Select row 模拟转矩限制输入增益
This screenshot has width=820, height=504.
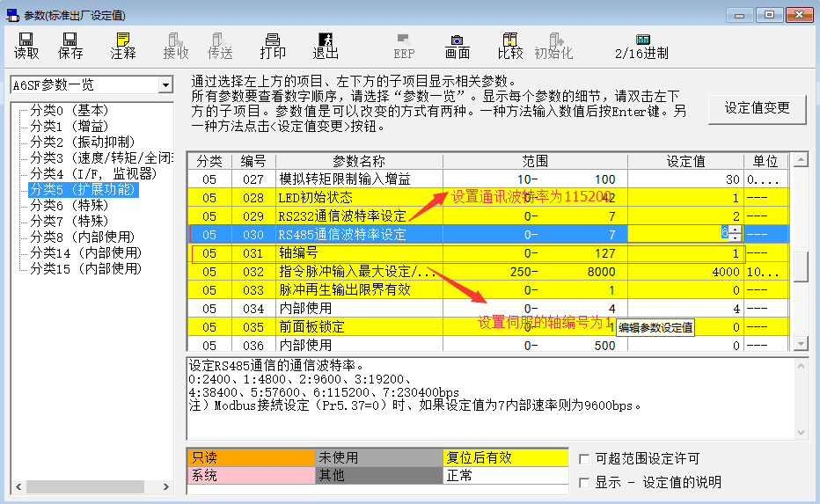(488, 179)
